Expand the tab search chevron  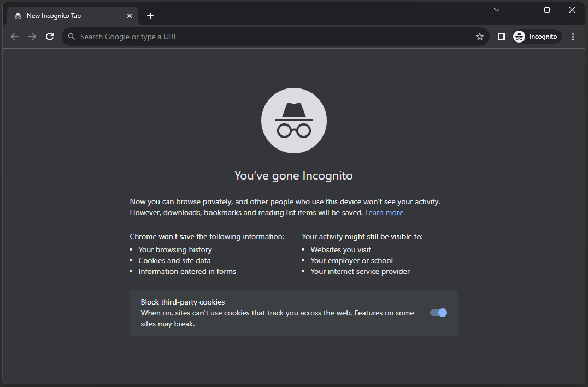click(497, 10)
